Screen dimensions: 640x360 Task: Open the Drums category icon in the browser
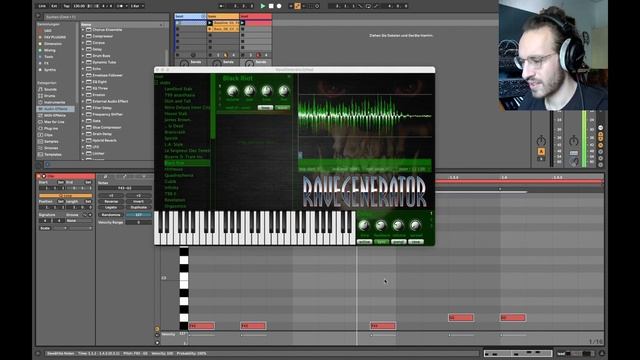(x=40, y=96)
